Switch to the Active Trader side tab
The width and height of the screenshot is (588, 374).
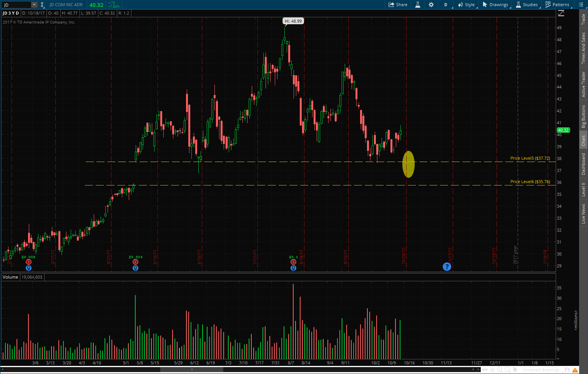click(583, 84)
